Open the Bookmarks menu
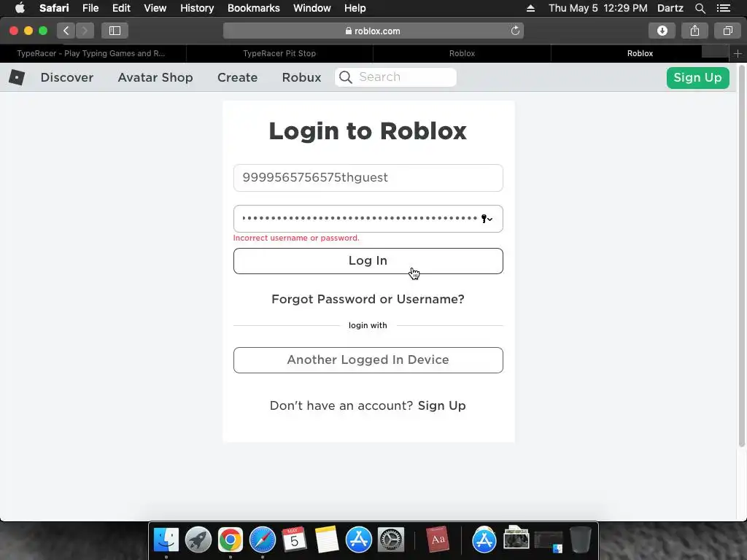747x560 pixels. click(x=253, y=8)
